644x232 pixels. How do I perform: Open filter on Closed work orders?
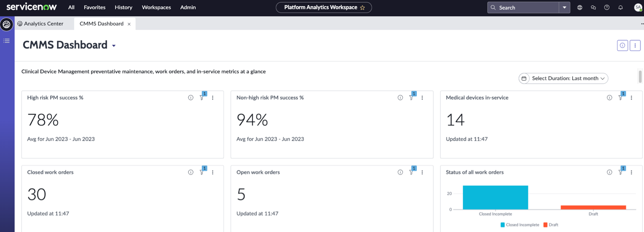[x=202, y=172]
